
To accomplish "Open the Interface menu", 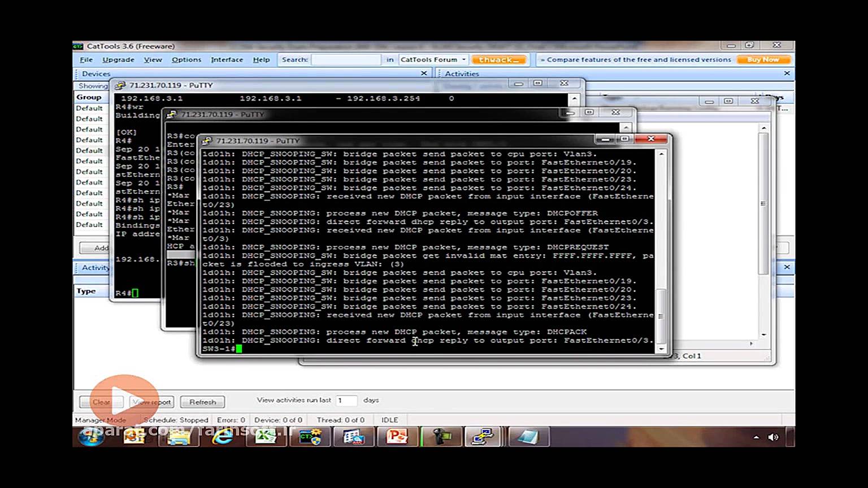I will click(x=227, y=59).
